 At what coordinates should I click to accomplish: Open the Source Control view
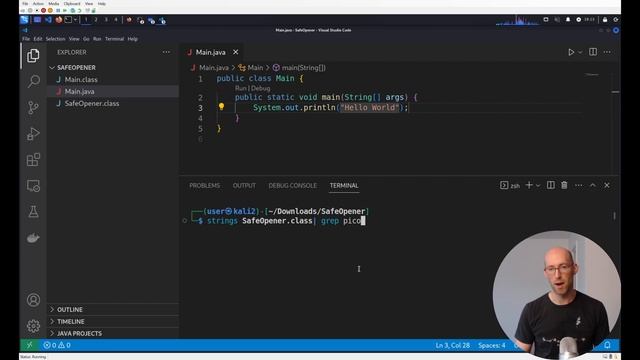coord(33,107)
